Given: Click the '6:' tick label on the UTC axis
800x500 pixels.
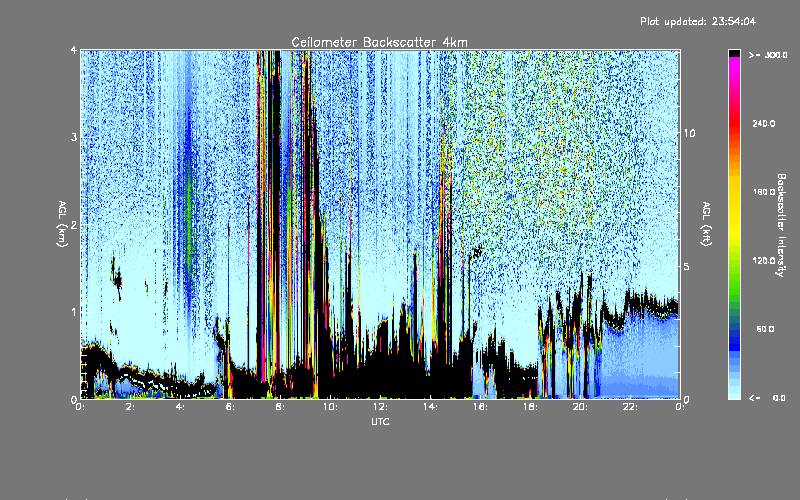Looking at the screenshot, I should [x=230, y=407].
